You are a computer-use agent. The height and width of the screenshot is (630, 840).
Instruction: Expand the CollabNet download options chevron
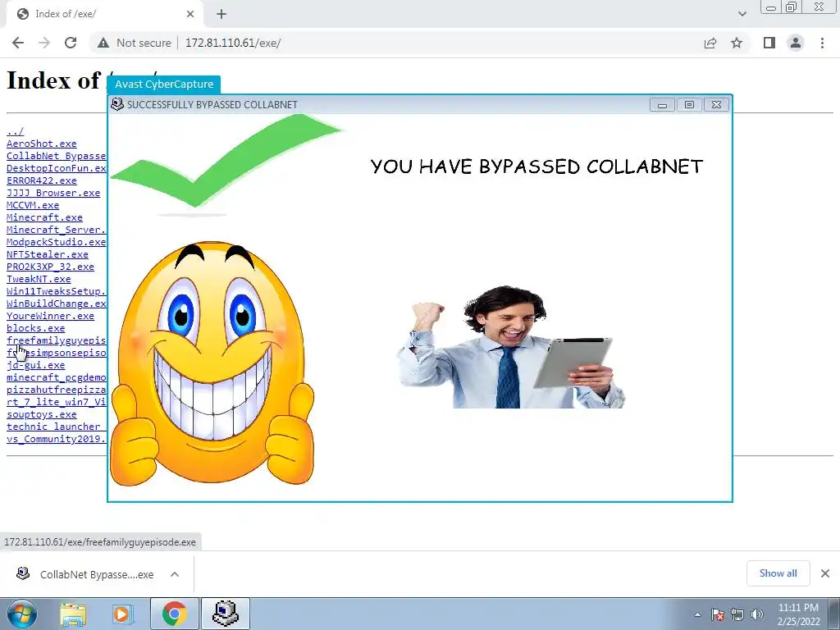175,574
